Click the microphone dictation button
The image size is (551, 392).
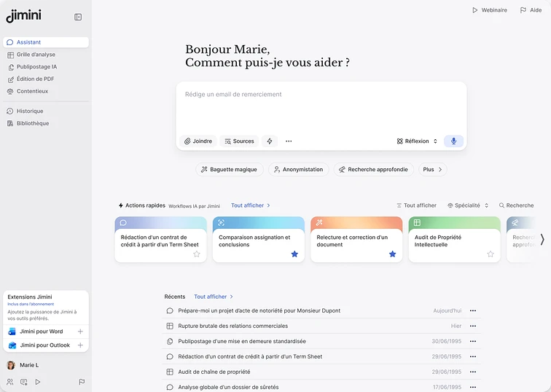(453, 141)
